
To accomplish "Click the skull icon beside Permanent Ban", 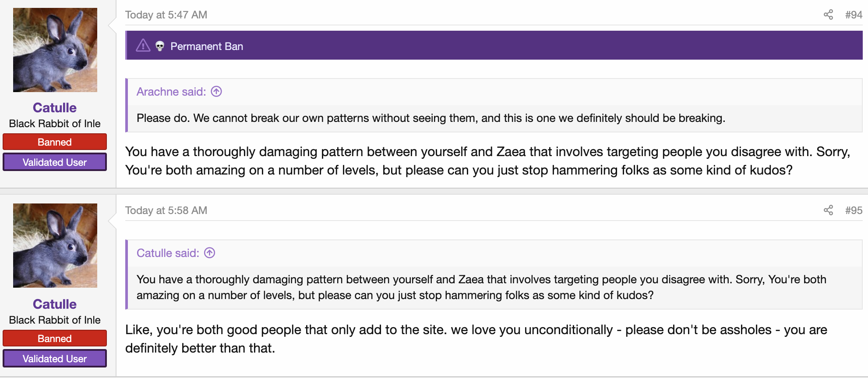I will (160, 46).
